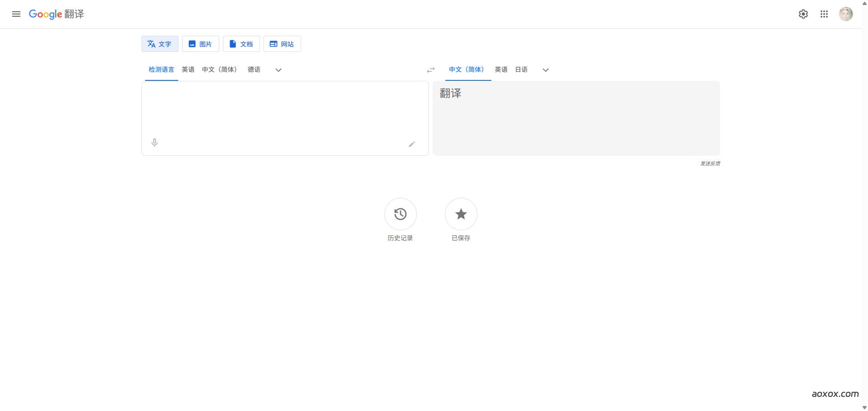Activate voice input with the microphone
868x411 pixels.
(x=155, y=142)
